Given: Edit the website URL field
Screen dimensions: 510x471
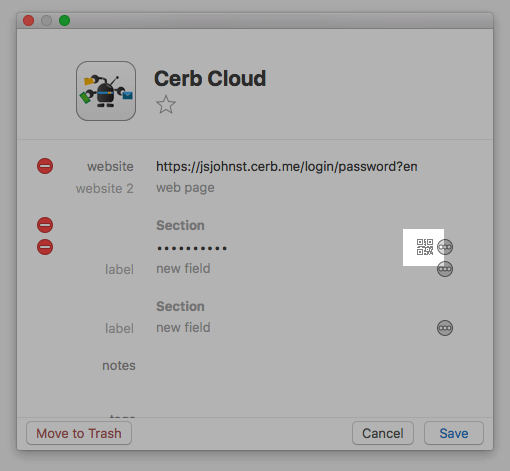Looking at the screenshot, I should tap(287, 166).
